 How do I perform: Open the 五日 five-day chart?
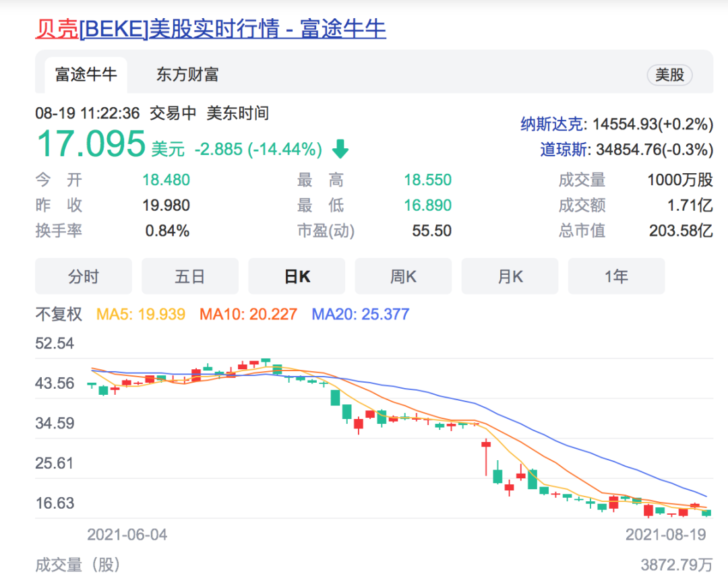pos(189,276)
